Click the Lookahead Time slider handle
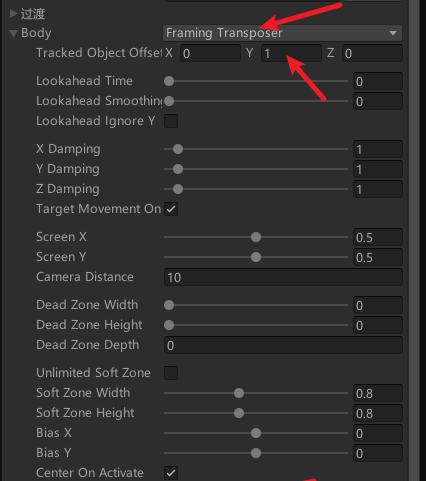Image resolution: width=426 pixels, height=481 pixels. tap(169, 81)
